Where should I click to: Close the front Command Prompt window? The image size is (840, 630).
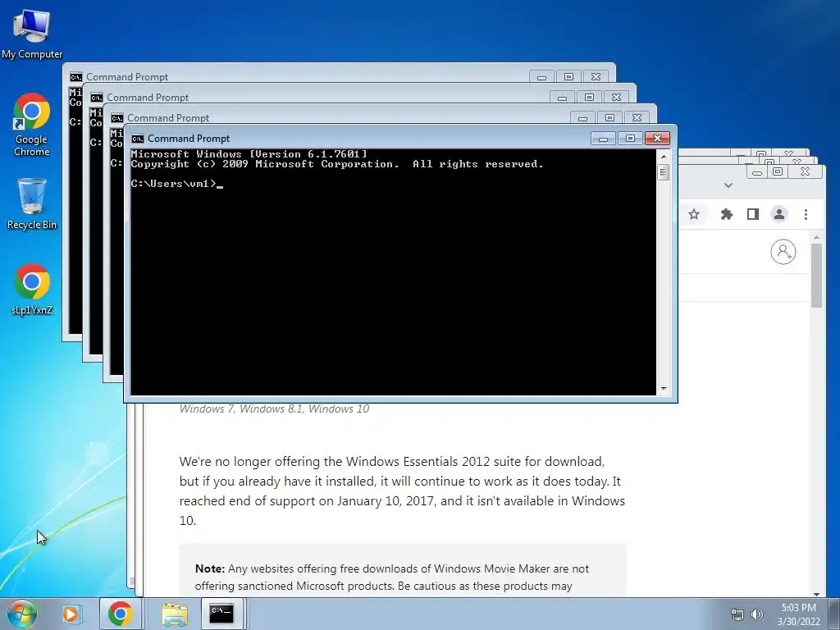tap(657, 139)
